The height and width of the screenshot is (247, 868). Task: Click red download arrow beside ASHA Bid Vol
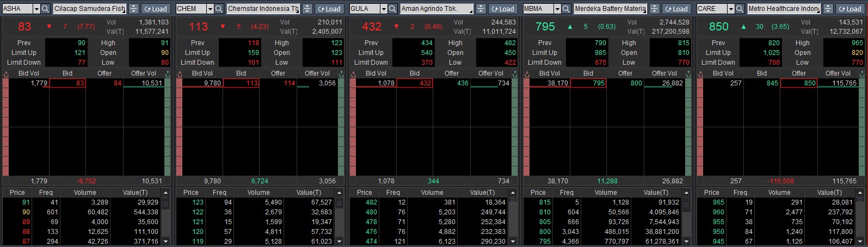[6, 73]
